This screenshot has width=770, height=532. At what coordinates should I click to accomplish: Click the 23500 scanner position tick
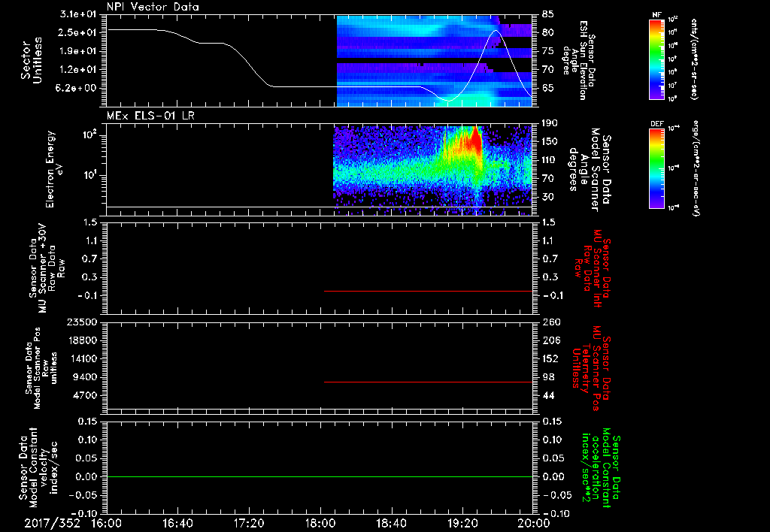(82, 322)
